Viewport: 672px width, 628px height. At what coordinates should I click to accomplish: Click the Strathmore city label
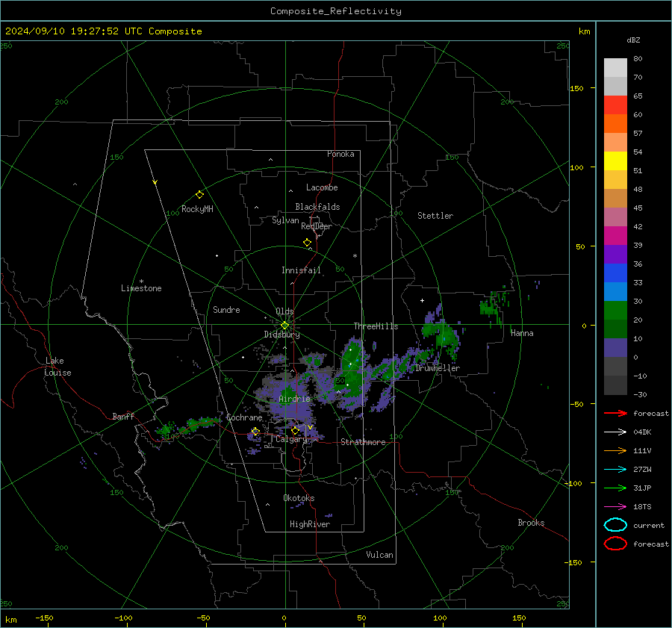(363, 442)
